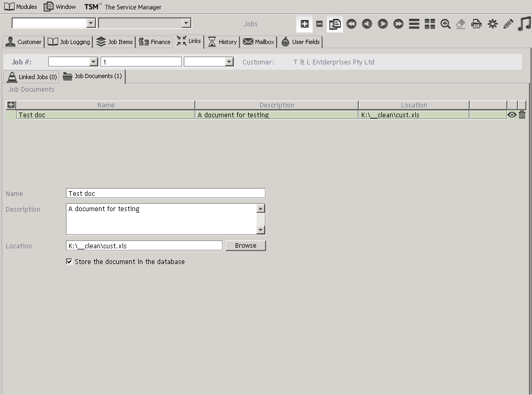Viewport: 532px width, 395px height.
Task: Open the top-left toolbar dropdown
Action: 91,23
